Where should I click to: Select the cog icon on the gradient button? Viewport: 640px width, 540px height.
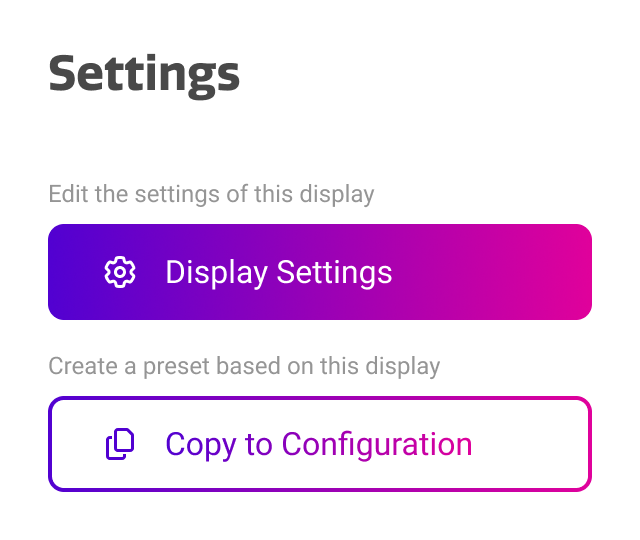(120, 272)
